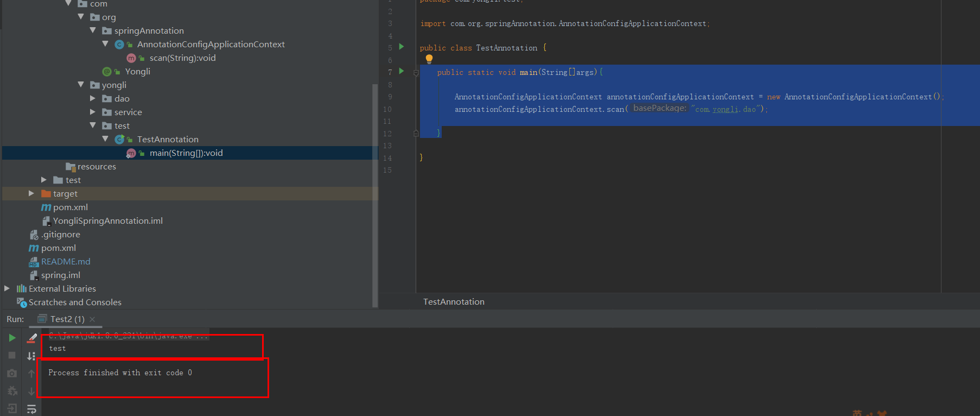Click the Exit icon in Run panel
980x416 pixels.
tap(12, 408)
